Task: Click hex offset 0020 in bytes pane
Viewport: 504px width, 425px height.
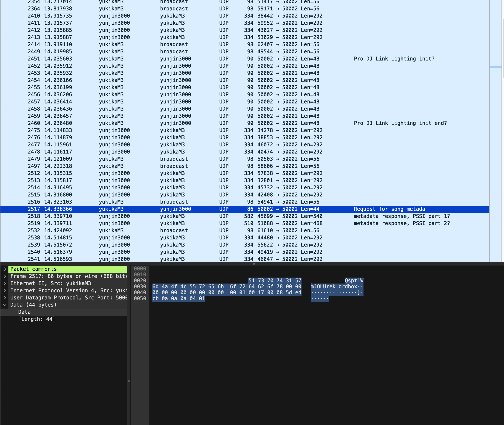Action: (140, 281)
